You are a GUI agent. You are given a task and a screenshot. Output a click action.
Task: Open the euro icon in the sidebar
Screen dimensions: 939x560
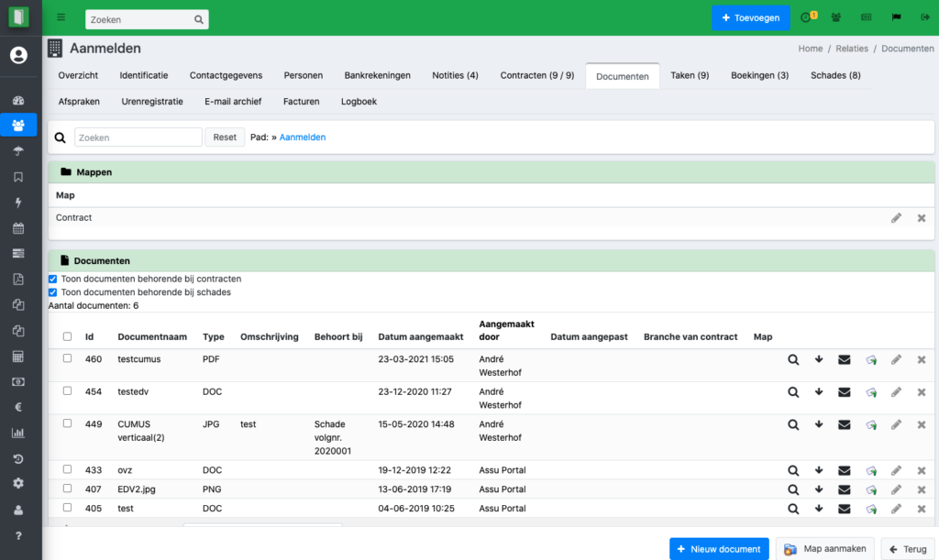coord(18,407)
